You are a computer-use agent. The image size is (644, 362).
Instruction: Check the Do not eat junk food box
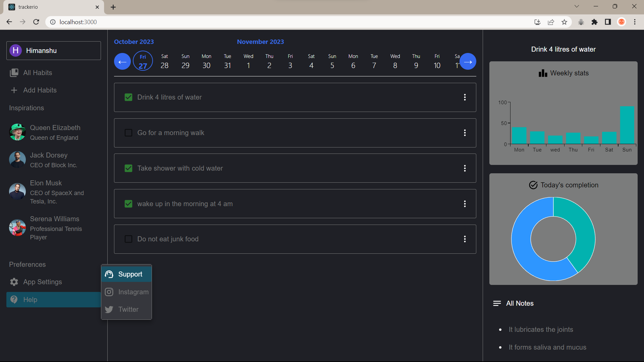pos(128,239)
